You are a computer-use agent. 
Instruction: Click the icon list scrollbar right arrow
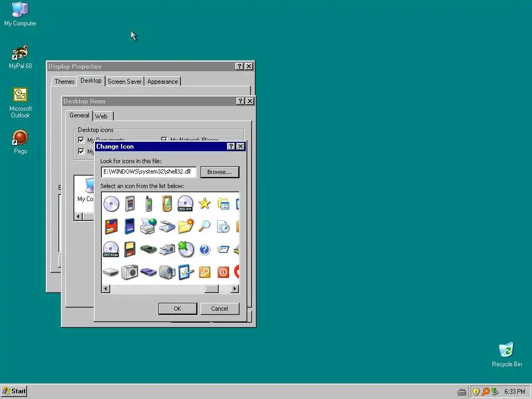coord(234,289)
